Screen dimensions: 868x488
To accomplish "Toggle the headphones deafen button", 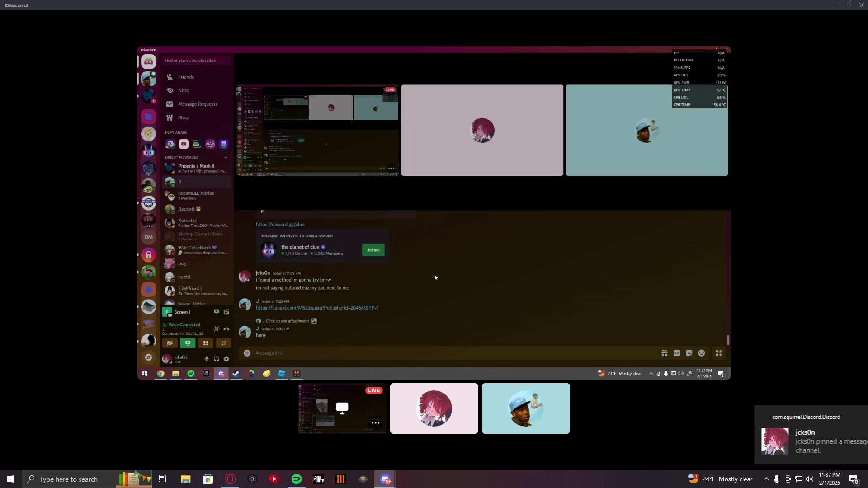I will pos(217,359).
